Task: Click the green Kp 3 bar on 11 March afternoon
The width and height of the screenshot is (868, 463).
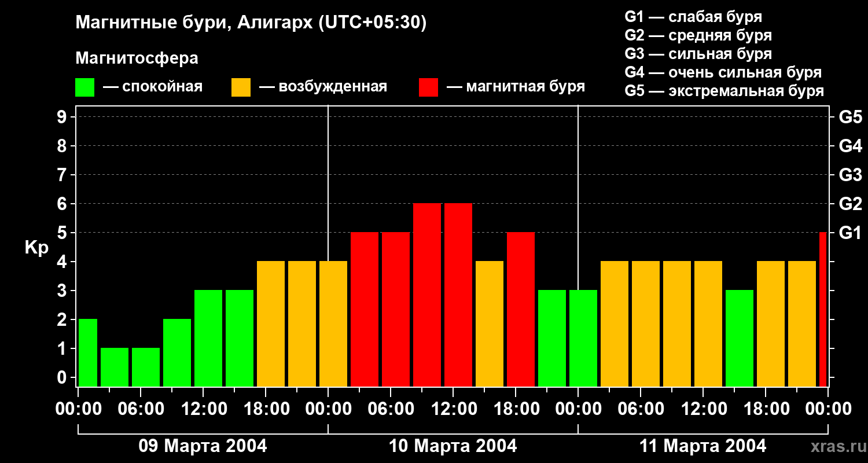Action: point(740,338)
